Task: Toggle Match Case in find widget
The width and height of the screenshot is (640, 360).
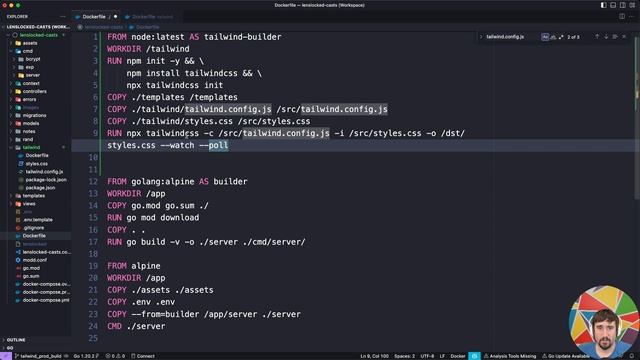Action: point(545,37)
